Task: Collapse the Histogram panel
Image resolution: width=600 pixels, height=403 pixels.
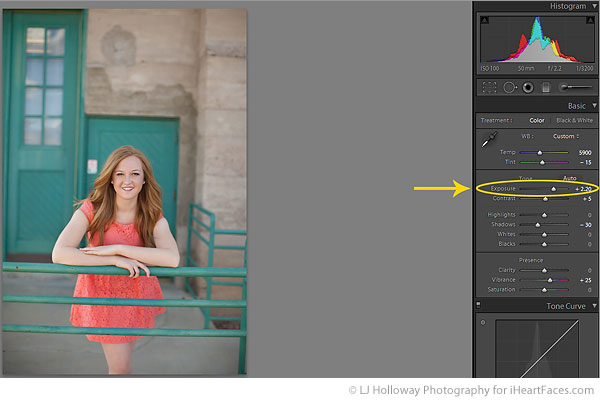Action: pos(594,6)
